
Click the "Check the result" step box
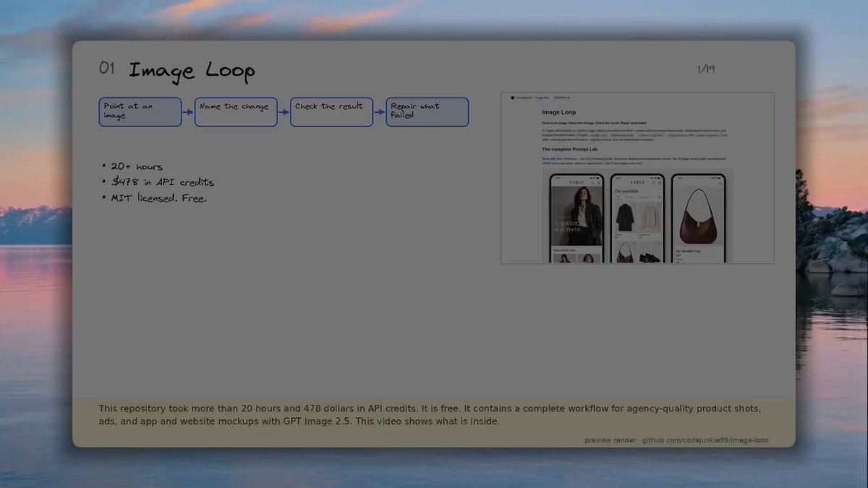tap(331, 112)
